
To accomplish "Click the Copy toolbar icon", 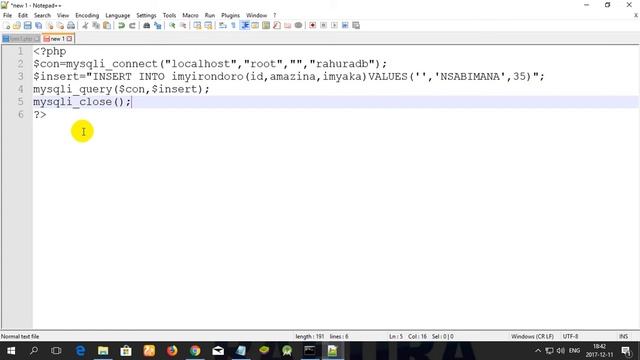I will coord(96,25).
